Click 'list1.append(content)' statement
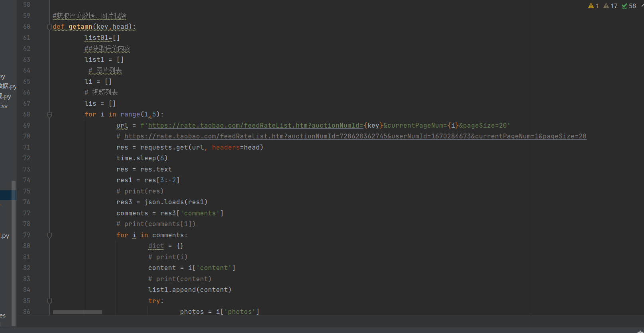The height and width of the screenshot is (333, 644). tap(190, 290)
